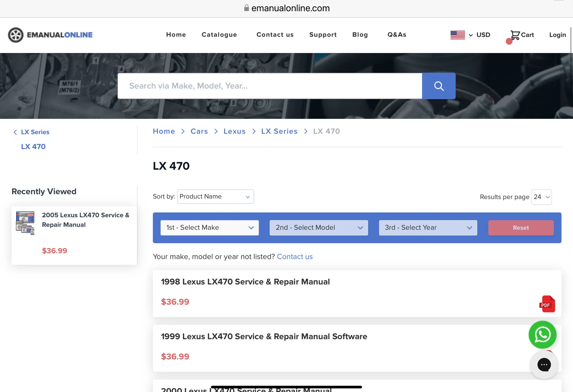This screenshot has height=392, width=573.
Task: Click Cars in the breadcrumb
Action: 199,131
